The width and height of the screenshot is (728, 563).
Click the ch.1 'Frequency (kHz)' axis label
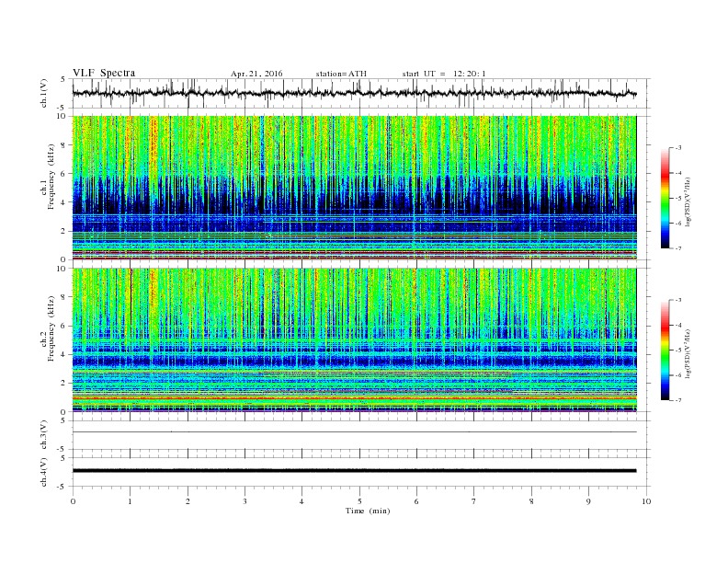point(51,177)
